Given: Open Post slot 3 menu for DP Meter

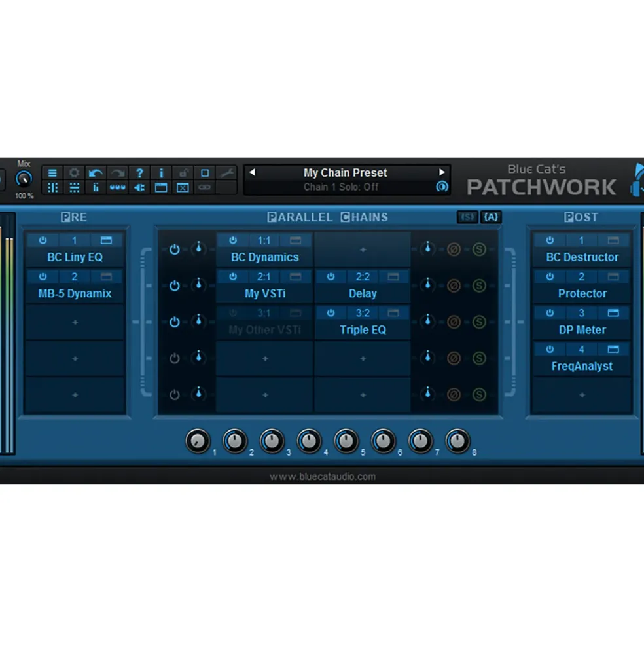Looking at the screenshot, I should tap(581, 313).
